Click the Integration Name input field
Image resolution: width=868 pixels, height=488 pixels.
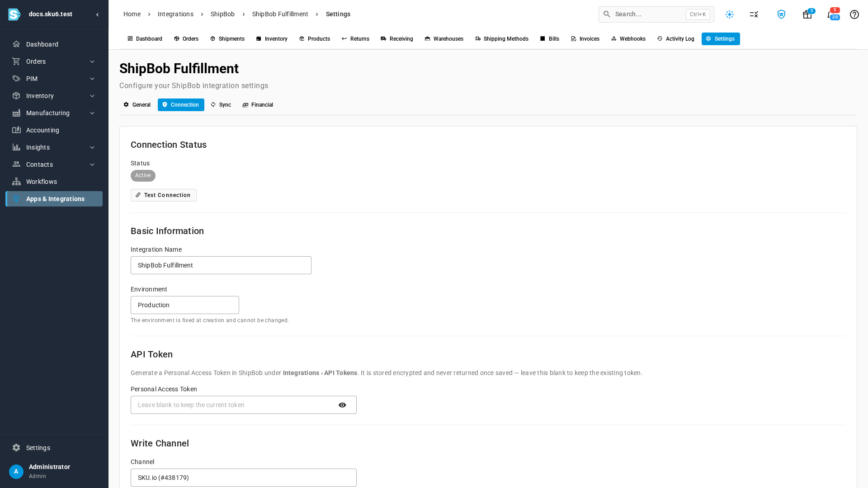click(221, 265)
